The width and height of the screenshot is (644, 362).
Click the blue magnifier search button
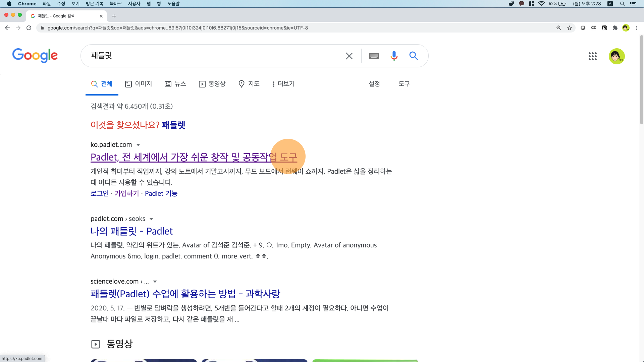tap(414, 56)
